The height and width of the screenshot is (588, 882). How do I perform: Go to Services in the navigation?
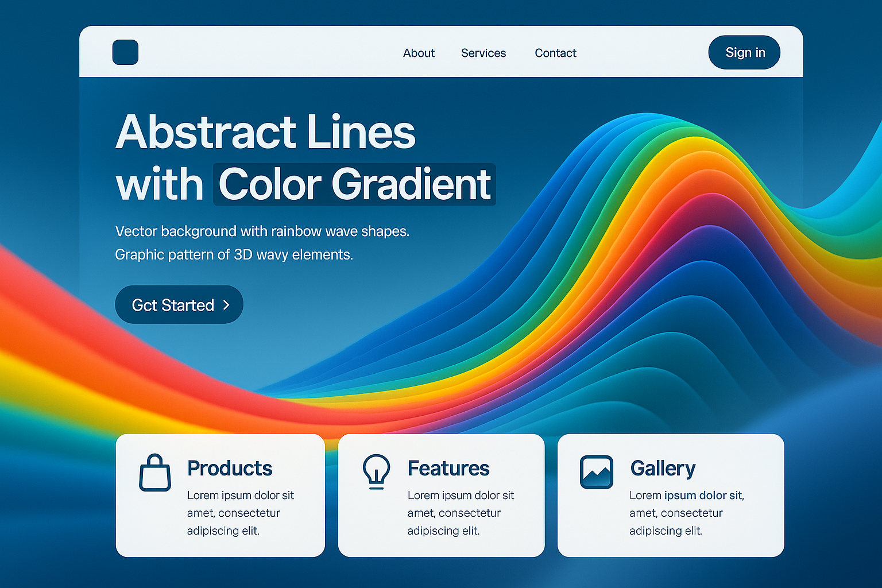click(483, 53)
